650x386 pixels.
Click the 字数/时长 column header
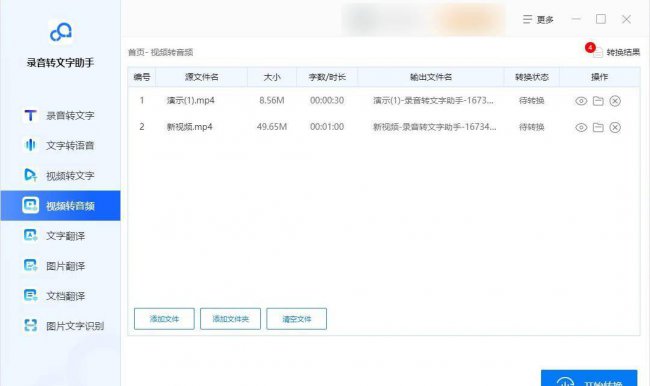click(x=327, y=77)
